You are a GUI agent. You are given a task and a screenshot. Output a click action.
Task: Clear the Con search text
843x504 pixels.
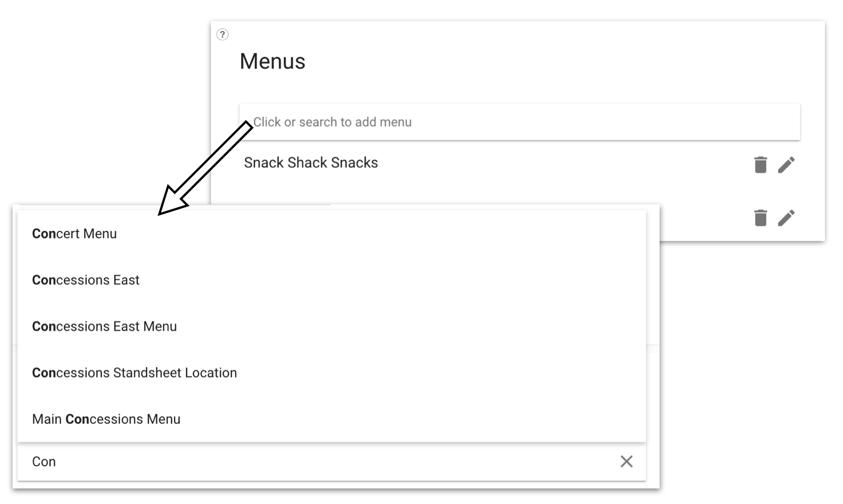pyautogui.click(x=626, y=461)
